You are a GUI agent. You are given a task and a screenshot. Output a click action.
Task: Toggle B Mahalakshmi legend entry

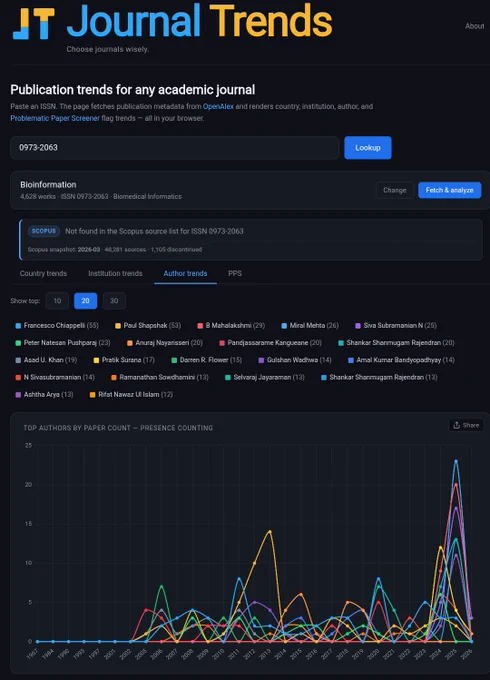[x=231, y=325]
